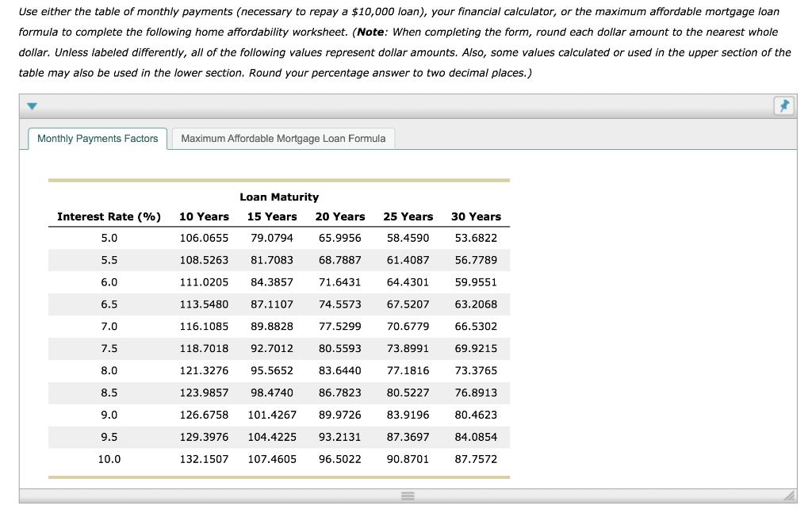
Task: Click the value 111.0205
Action: (x=204, y=282)
